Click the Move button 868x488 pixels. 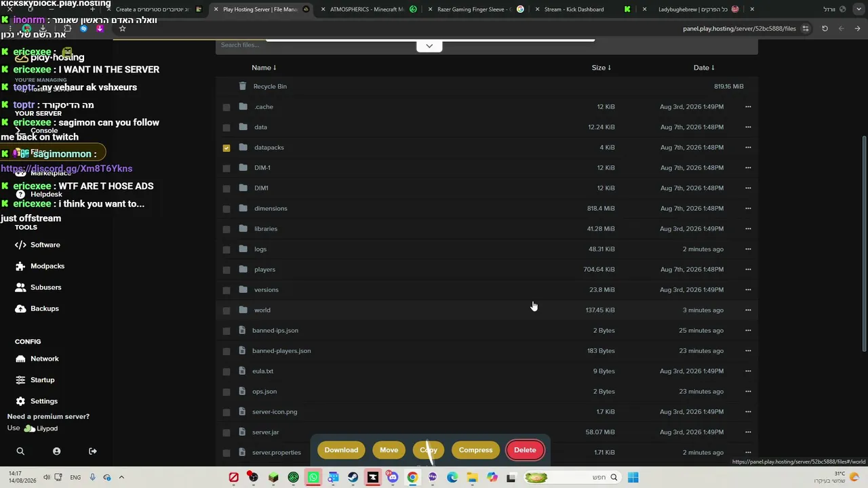point(389,450)
